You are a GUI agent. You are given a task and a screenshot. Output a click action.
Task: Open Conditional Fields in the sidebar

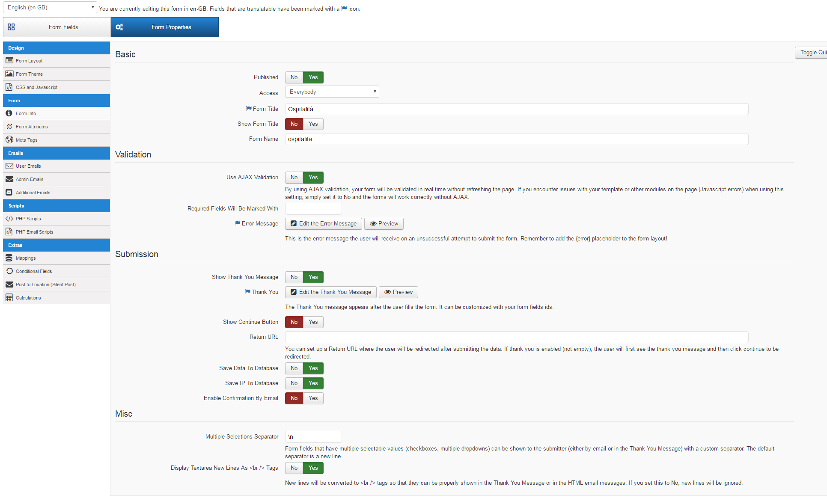tap(34, 271)
